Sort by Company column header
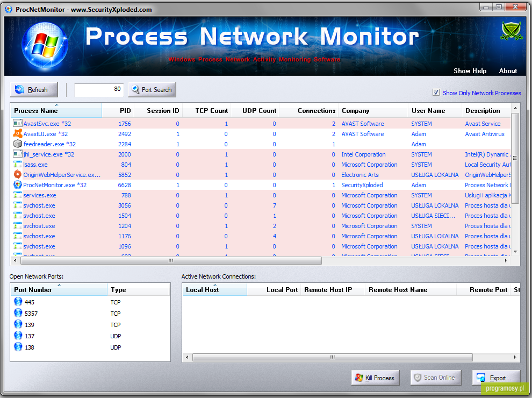Viewport: 532px width, 398px height. pos(373,110)
